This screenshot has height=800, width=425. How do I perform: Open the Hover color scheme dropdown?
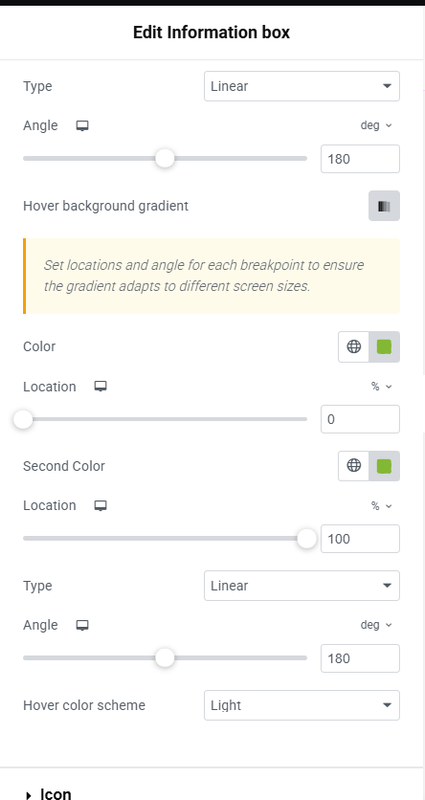pyautogui.click(x=302, y=705)
